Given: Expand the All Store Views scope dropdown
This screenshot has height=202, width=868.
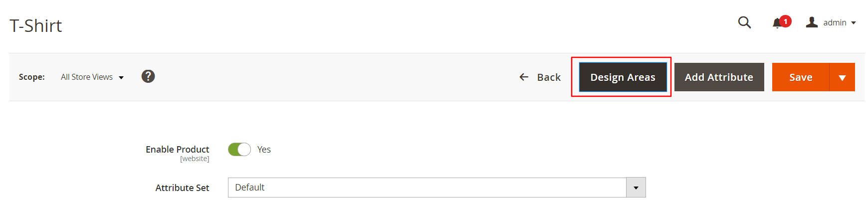Looking at the screenshot, I should point(92,77).
